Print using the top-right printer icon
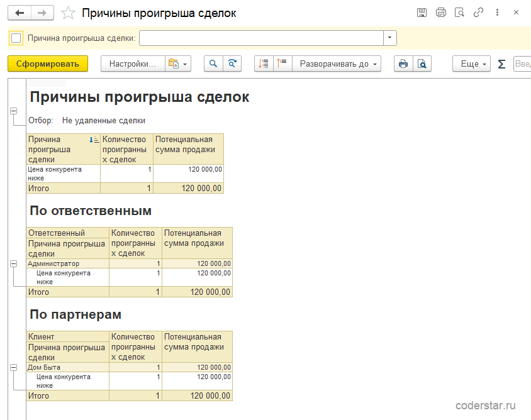 coord(440,13)
